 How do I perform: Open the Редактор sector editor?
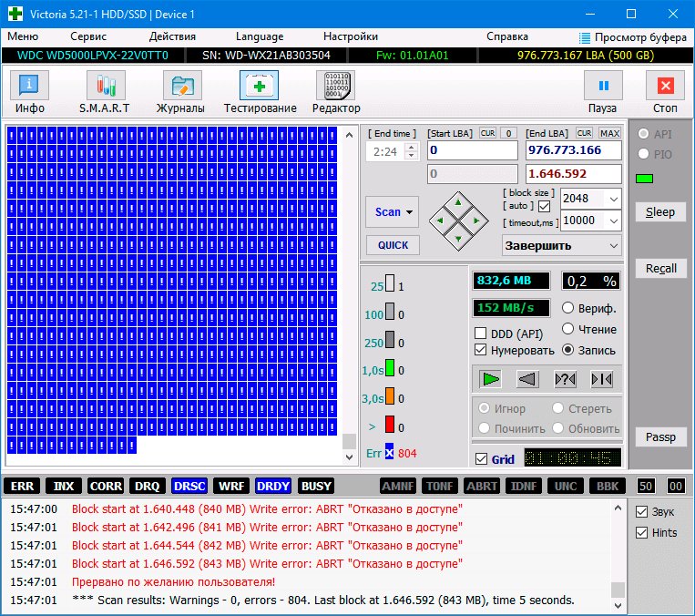tap(335, 93)
